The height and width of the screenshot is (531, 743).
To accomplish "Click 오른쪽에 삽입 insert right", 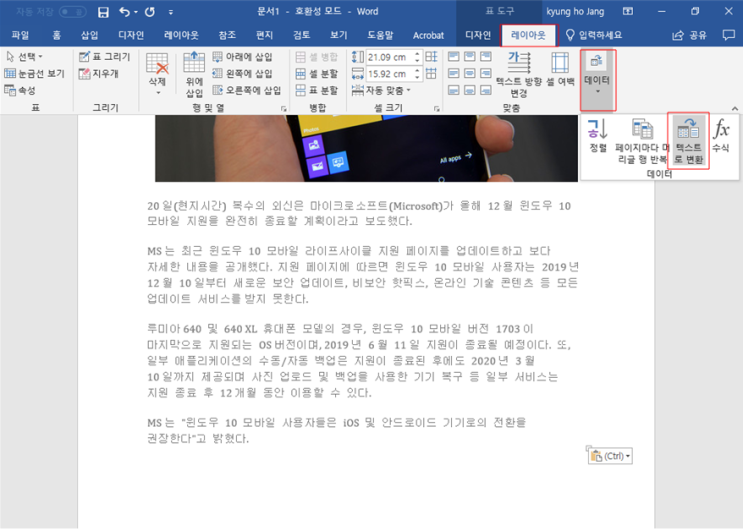I will coord(247,90).
